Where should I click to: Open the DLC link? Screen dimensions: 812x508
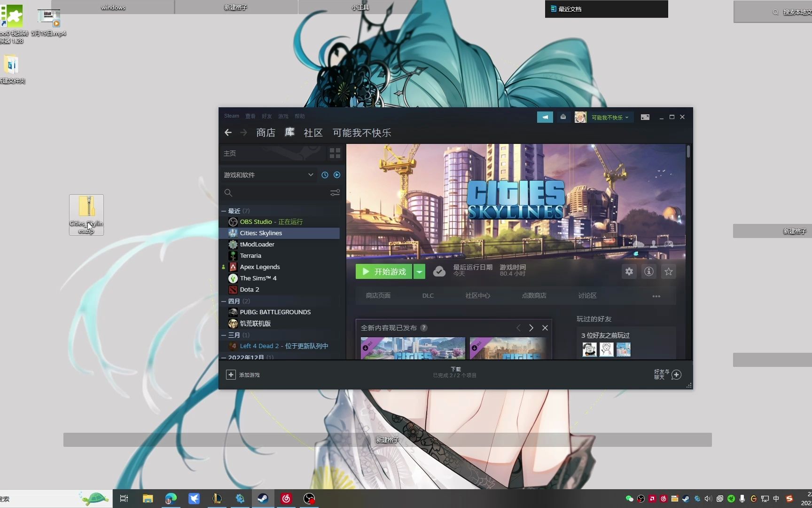(x=428, y=295)
